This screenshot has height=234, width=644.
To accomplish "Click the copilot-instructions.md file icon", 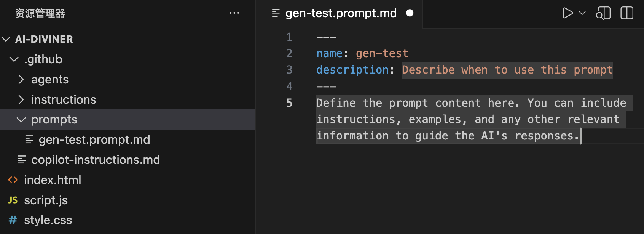I will 22,160.
